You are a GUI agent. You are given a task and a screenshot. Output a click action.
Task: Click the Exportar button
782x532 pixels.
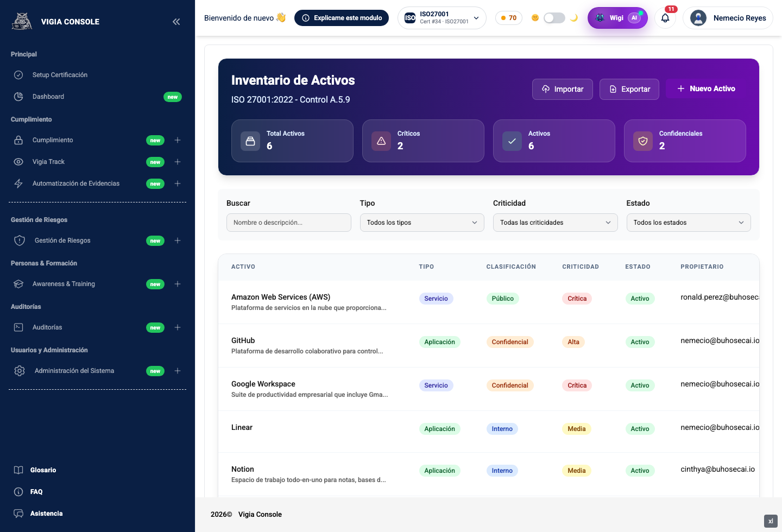629,89
